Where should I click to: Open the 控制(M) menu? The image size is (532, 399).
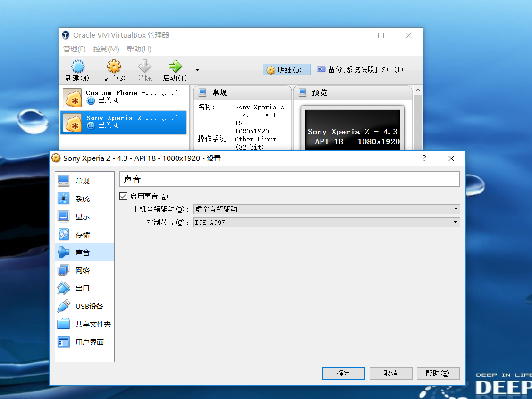click(106, 49)
